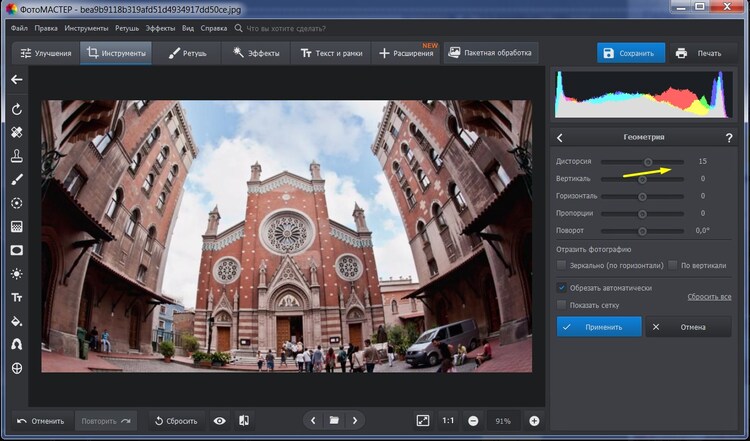Click the before/after compare icon

pos(243,421)
